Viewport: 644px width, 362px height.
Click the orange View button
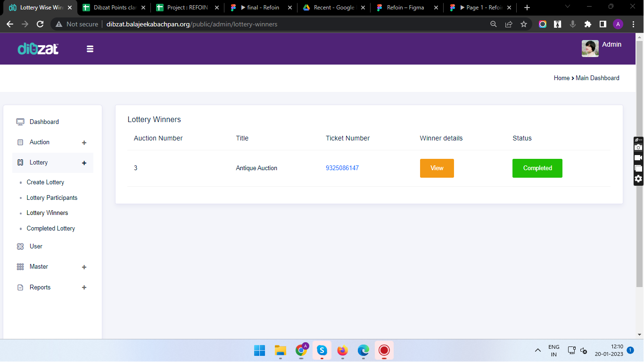coord(437,168)
